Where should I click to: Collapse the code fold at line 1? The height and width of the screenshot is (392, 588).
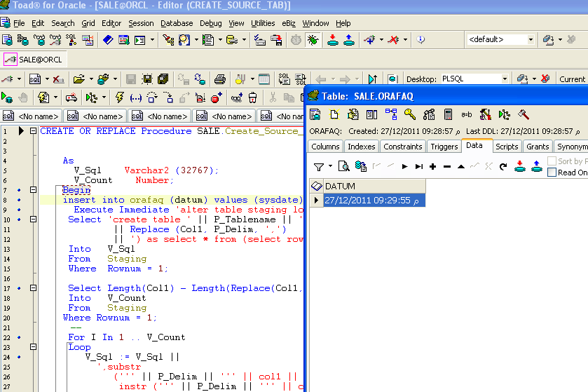33,131
